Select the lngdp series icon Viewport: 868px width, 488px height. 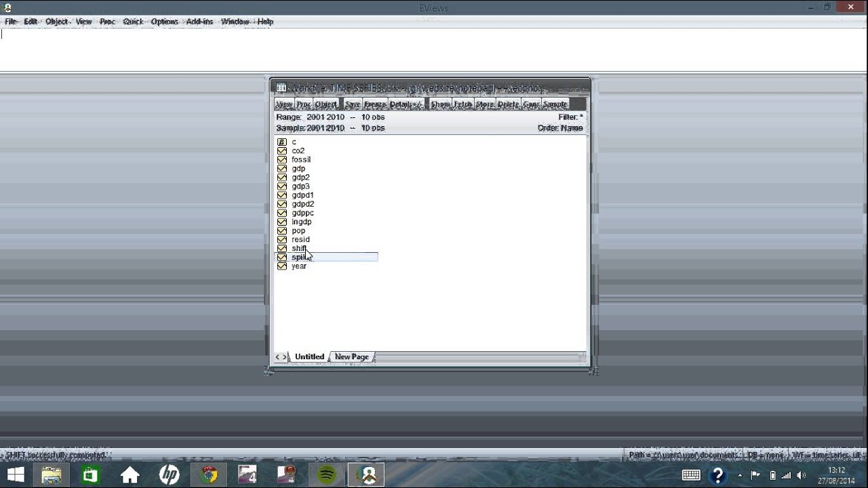pyautogui.click(x=282, y=222)
